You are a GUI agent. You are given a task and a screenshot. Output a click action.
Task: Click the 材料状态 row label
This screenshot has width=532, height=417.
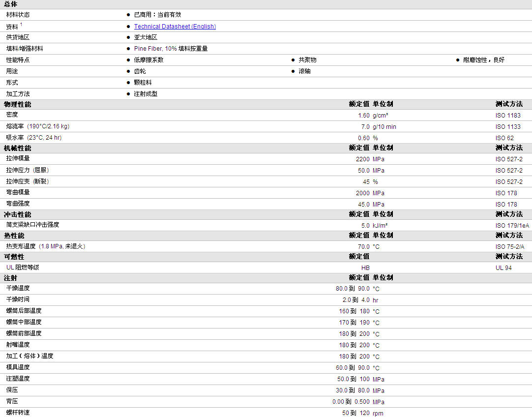pos(18,15)
